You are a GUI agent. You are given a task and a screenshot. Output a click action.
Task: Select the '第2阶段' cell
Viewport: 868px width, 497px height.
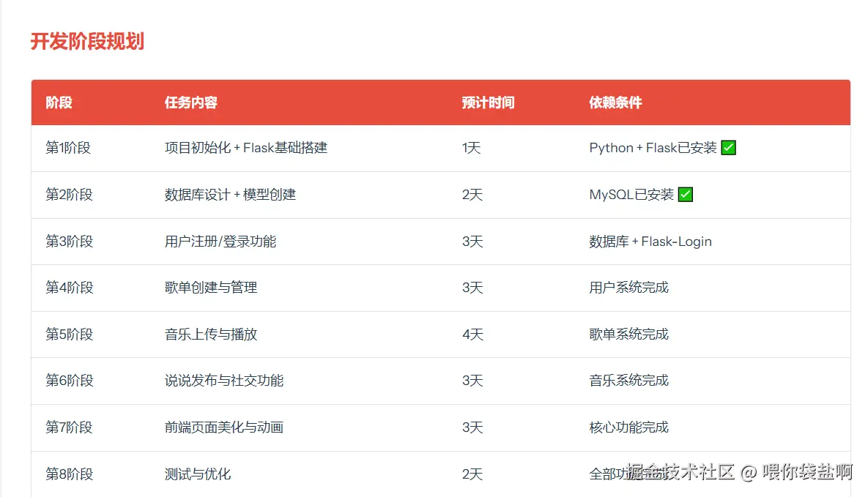click(x=69, y=195)
